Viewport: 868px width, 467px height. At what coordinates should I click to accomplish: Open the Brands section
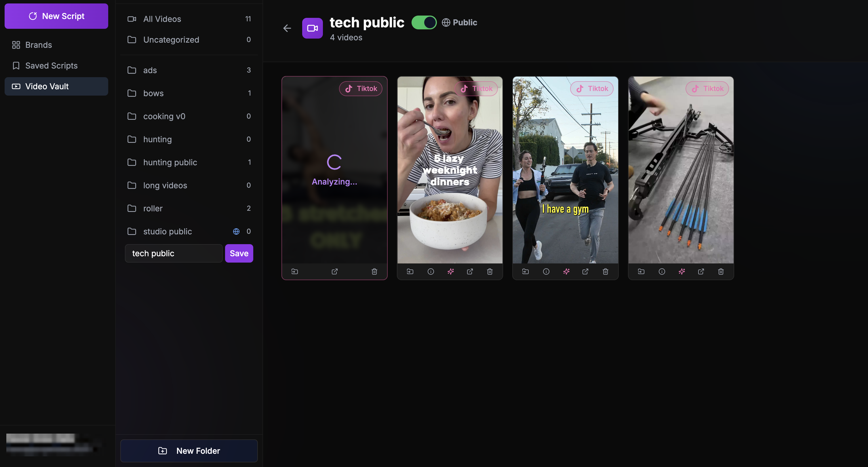[x=38, y=45]
